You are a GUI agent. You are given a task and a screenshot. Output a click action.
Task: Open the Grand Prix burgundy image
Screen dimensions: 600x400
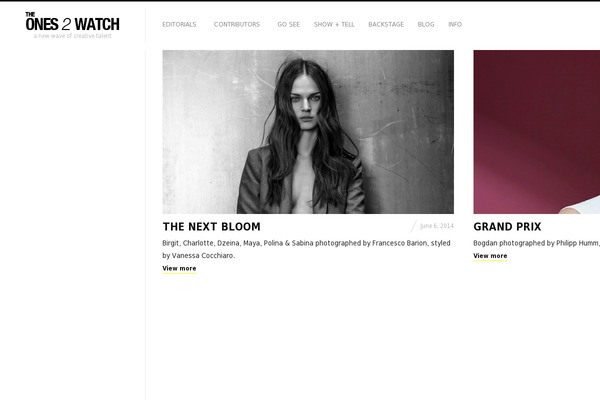click(536, 132)
